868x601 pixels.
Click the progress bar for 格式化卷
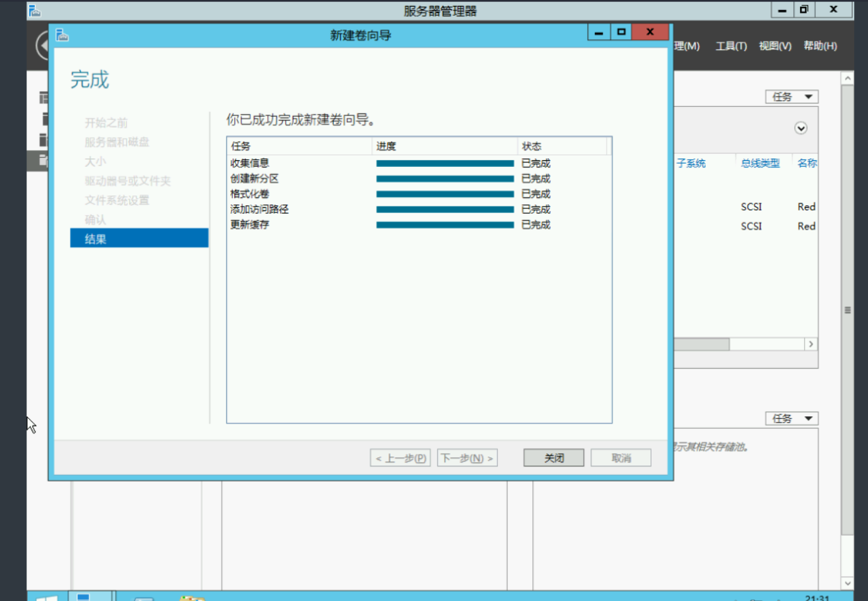point(445,194)
